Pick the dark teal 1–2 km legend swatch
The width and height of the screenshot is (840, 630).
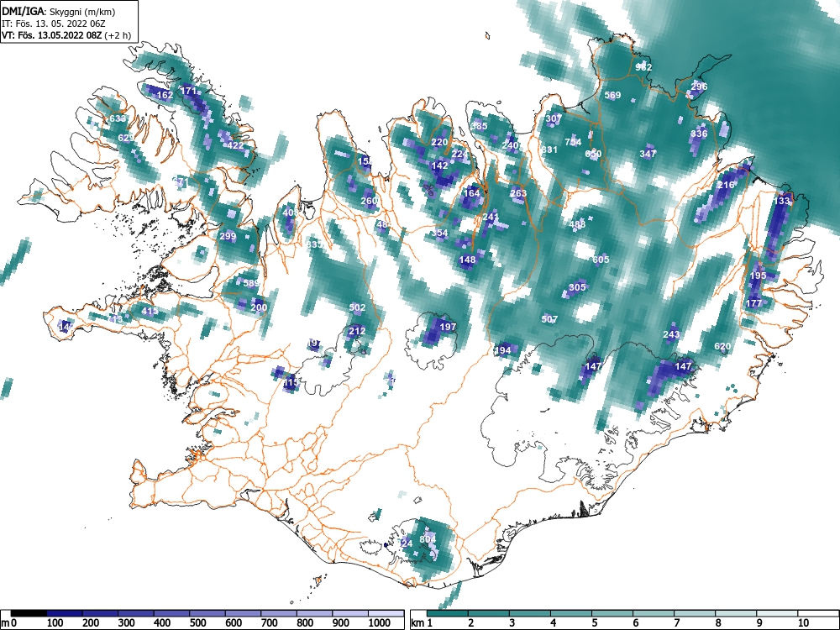tap(448, 613)
